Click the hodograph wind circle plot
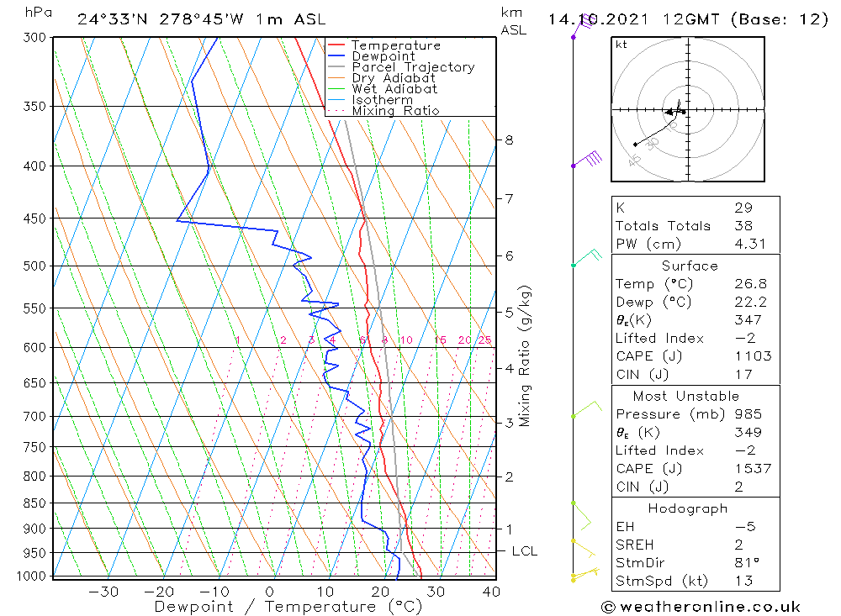This screenshot has width=841, height=616. coord(688,109)
